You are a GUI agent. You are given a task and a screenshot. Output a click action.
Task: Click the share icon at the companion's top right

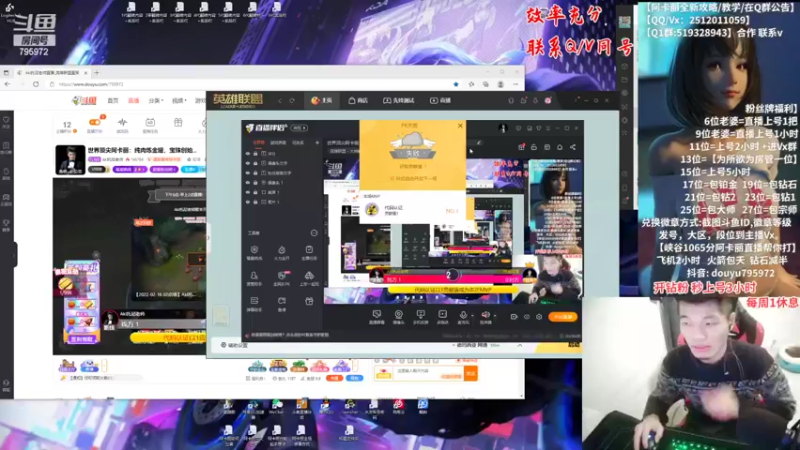(573, 147)
